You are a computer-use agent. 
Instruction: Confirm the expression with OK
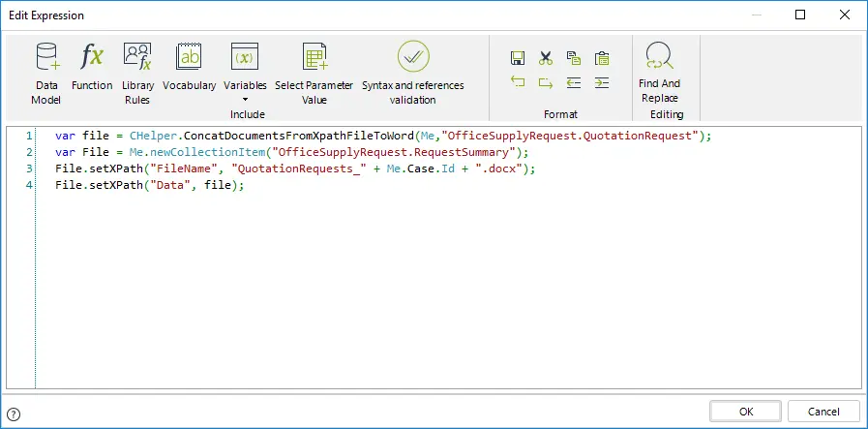coord(746,412)
